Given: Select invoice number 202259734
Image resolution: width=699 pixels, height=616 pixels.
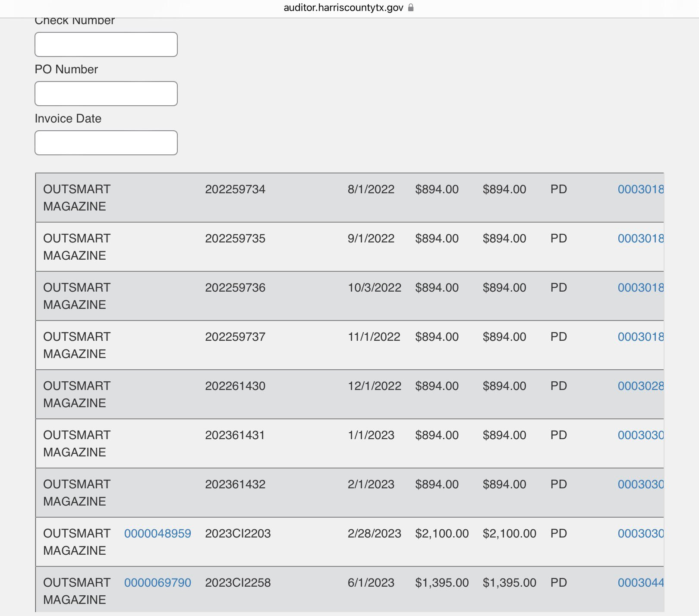Looking at the screenshot, I should click(235, 189).
